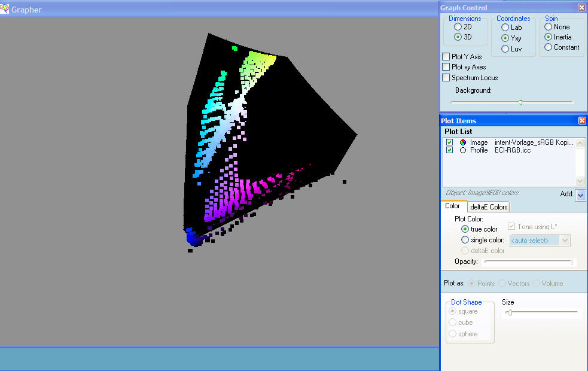
Task: Click the circle icon for ECI-RGB.icc profile
Action: tap(463, 150)
